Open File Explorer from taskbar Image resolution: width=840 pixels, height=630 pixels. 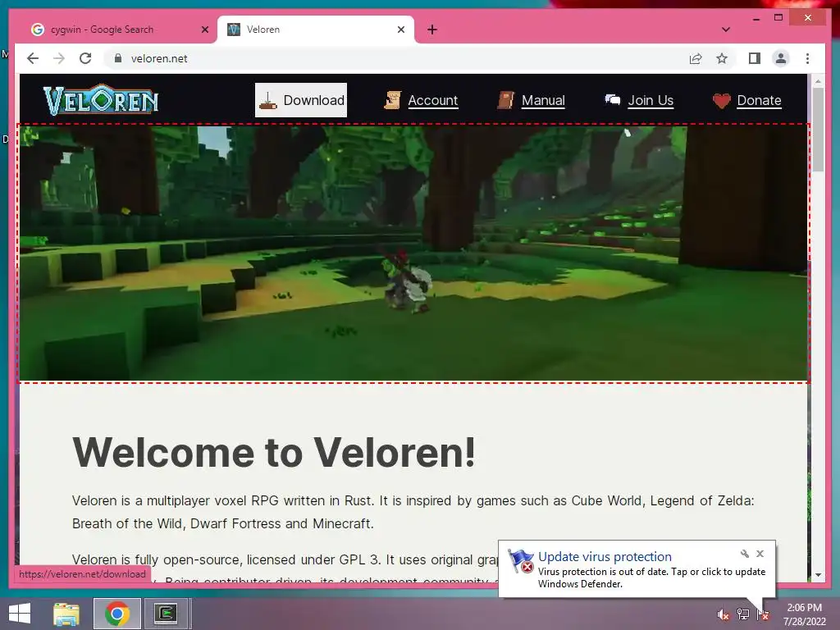(66, 614)
